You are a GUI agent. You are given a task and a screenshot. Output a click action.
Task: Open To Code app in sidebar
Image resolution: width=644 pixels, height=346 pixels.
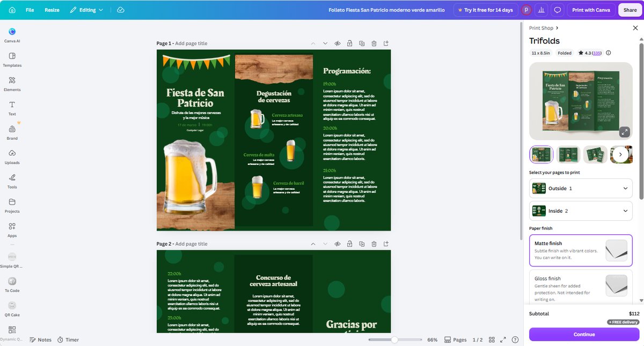(12, 284)
